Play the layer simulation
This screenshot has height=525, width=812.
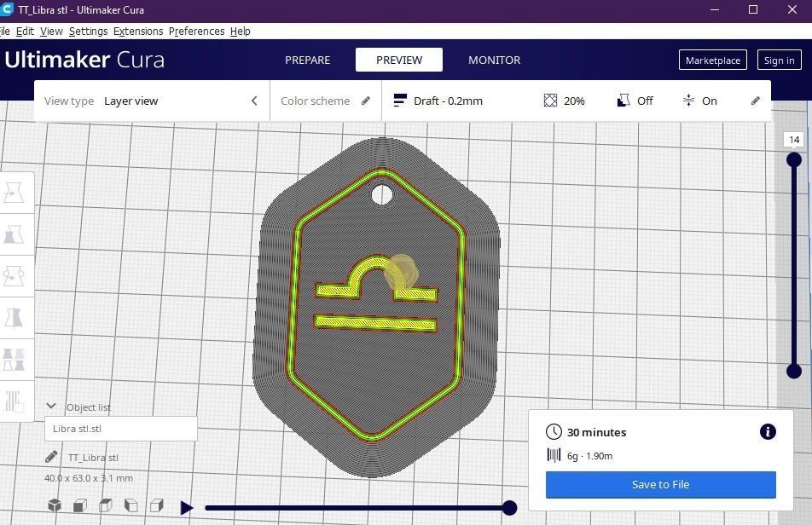(187, 508)
